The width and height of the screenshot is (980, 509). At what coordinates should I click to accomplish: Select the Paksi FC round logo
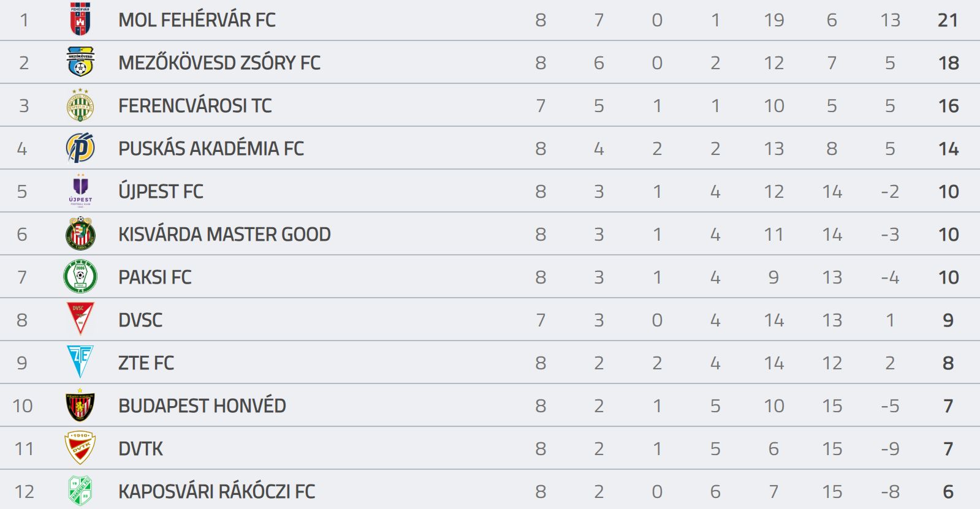pos(80,276)
